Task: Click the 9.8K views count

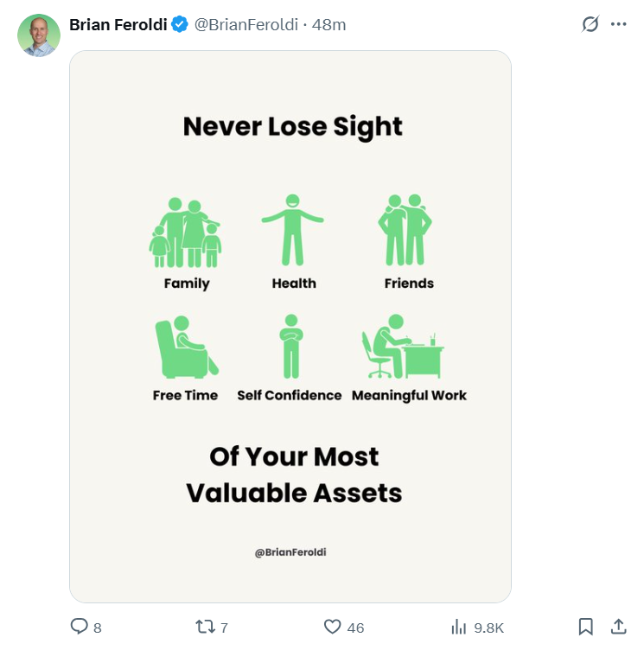Action: (x=489, y=628)
